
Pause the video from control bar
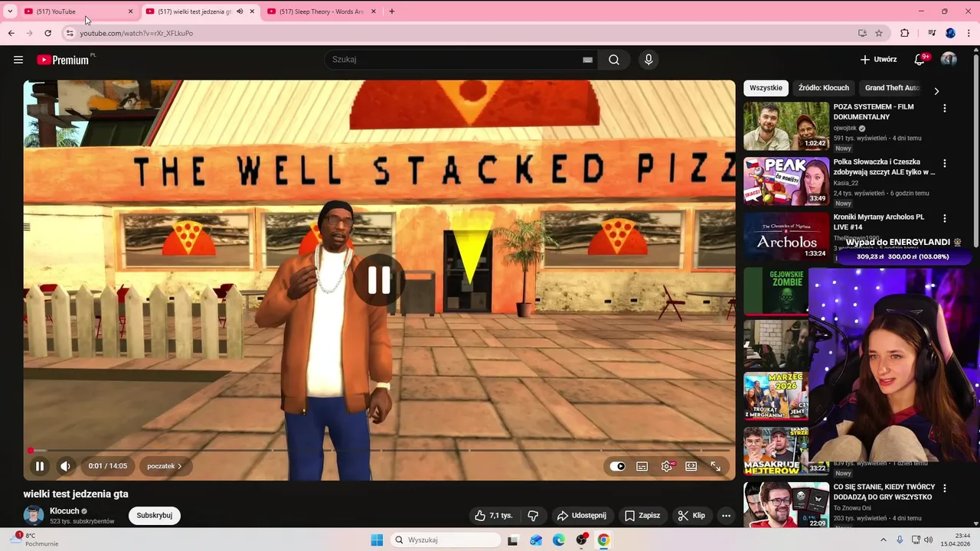[39, 466]
